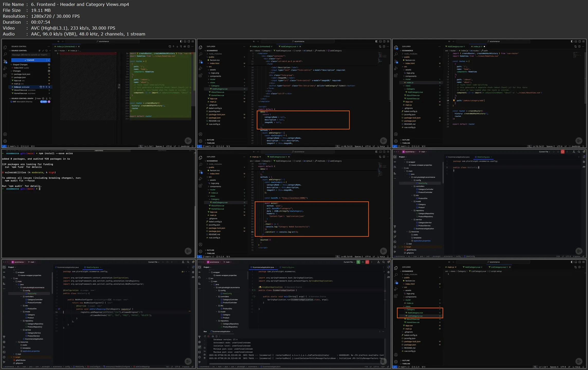Toggle Primary Side Bar in Source Control frame

point(181,41)
